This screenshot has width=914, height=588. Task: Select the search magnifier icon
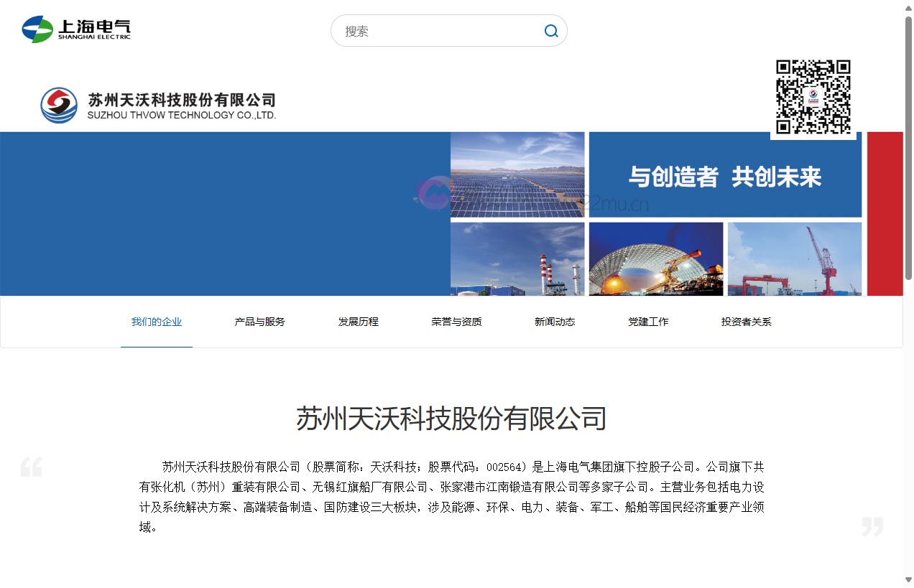[x=550, y=31]
